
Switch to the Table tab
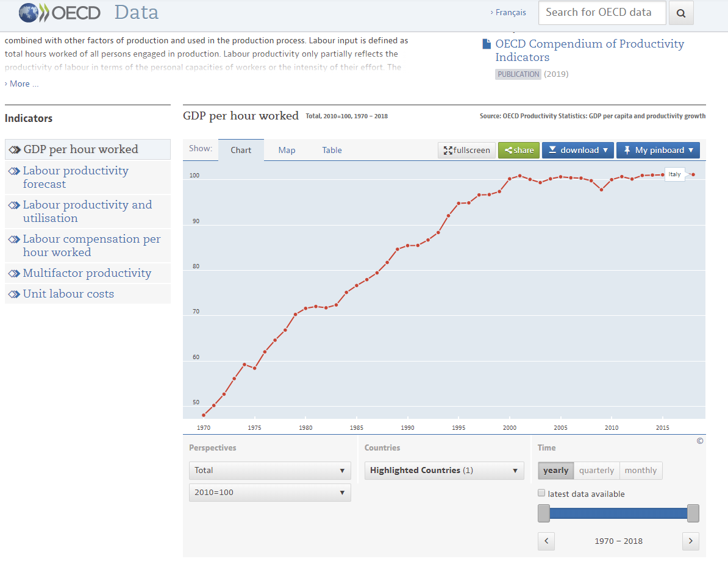tap(332, 150)
